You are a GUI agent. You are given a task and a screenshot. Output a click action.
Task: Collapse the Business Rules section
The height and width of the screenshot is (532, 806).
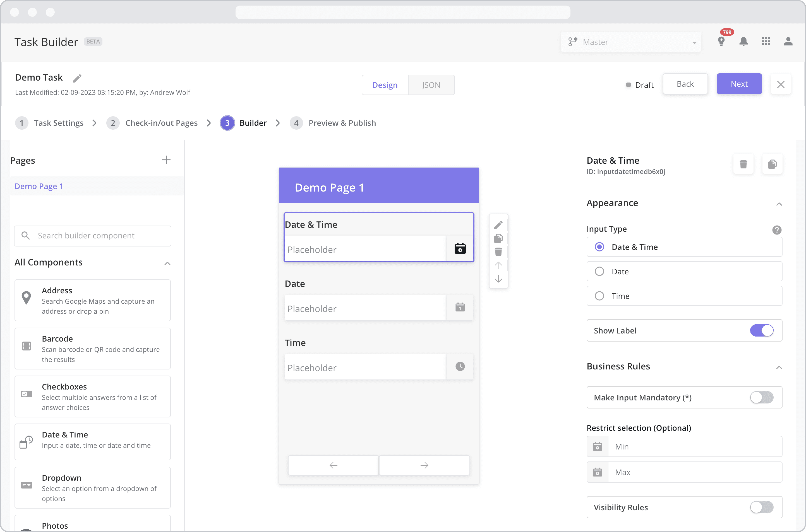click(x=779, y=367)
